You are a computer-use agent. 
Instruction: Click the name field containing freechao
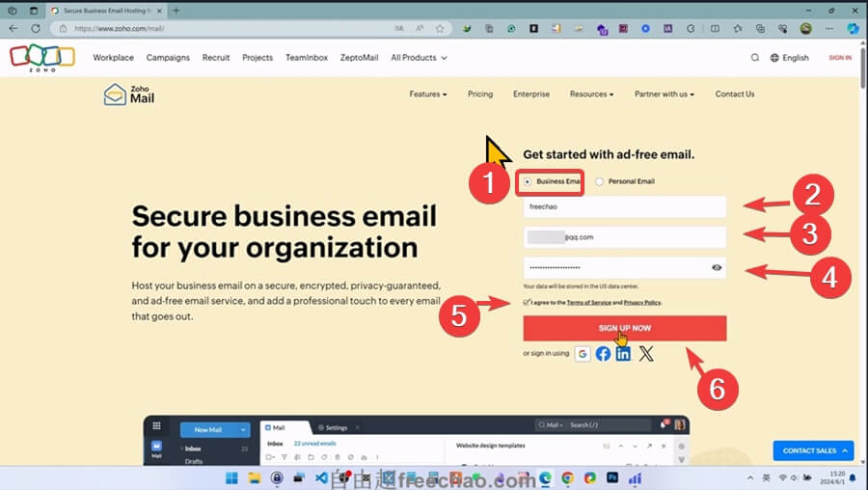624,206
